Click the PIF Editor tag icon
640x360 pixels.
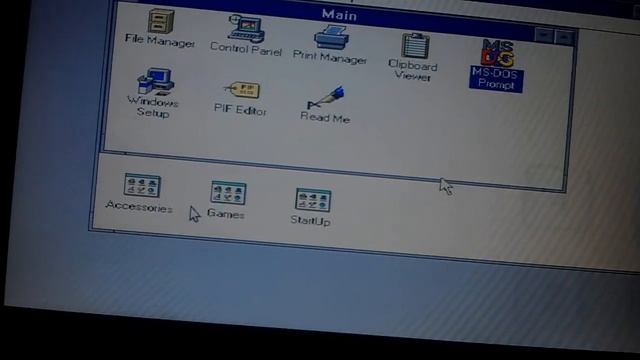click(242, 90)
